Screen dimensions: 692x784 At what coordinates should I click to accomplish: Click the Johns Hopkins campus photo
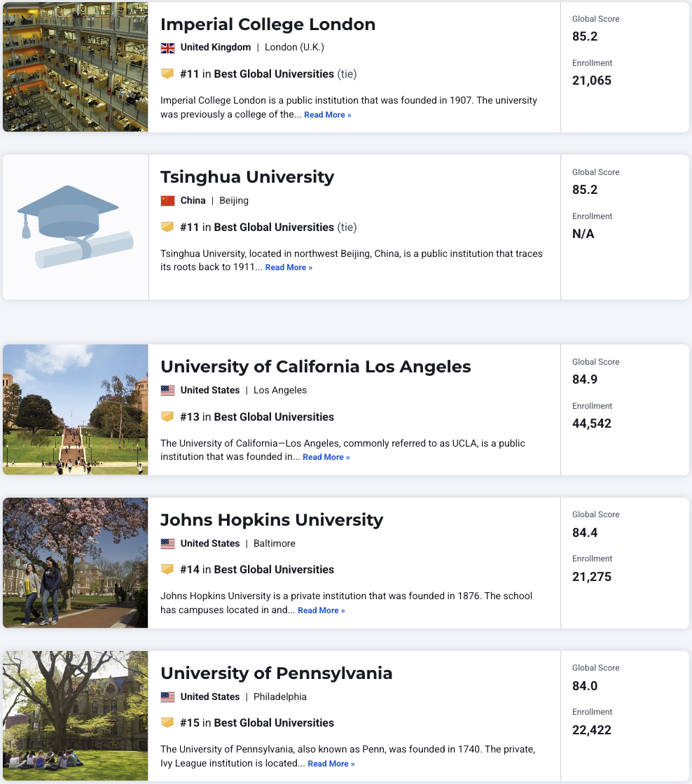pos(76,563)
